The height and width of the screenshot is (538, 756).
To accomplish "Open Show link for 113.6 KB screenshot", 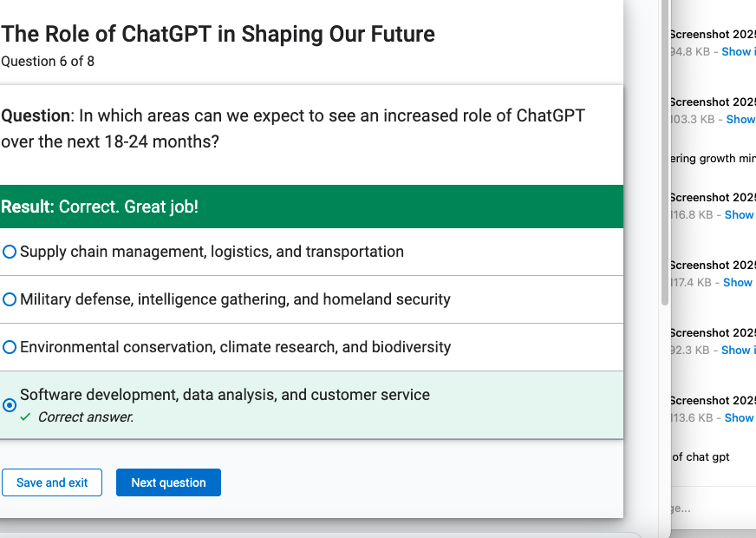I will point(740,417).
